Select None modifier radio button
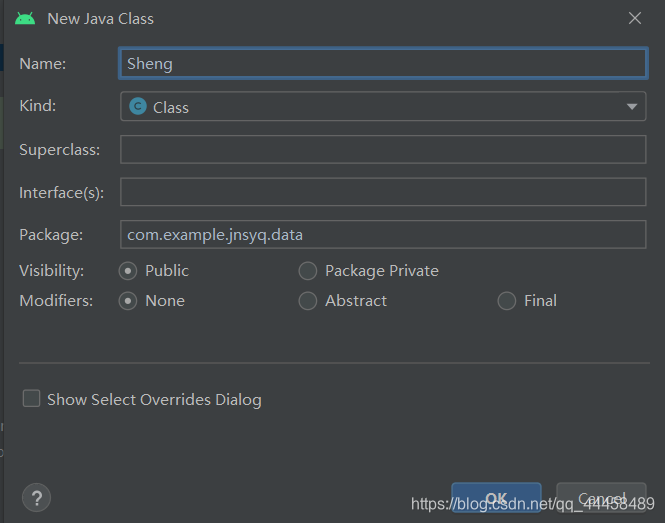Screen dimensions: 665x523 tap(128, 301)
